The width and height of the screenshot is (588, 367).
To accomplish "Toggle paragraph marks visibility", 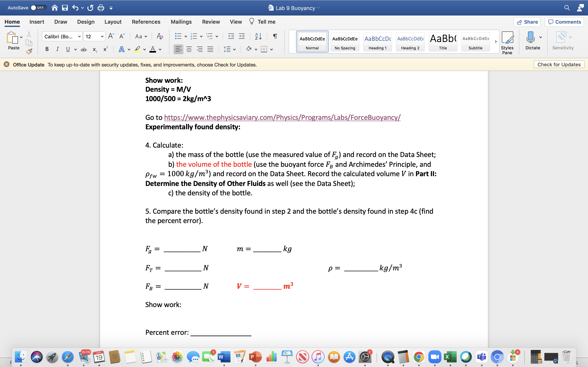I will tap(275, 36).
